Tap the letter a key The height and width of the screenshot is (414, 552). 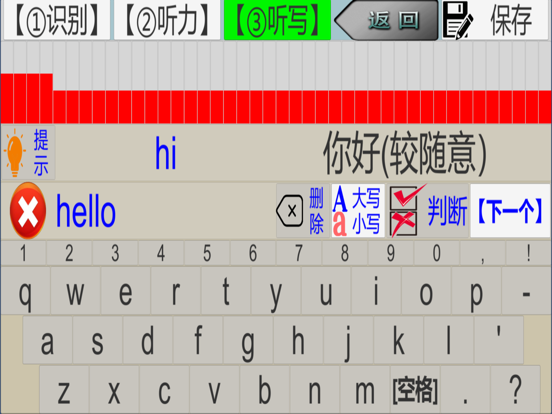[x=47, y=340]
